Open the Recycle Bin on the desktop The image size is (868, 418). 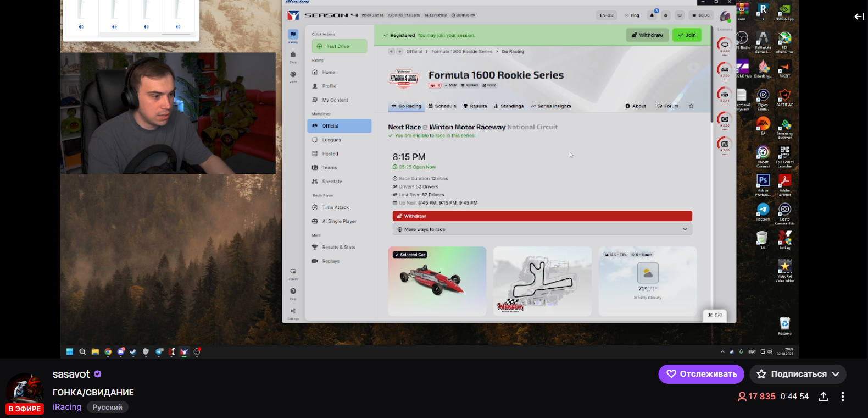pyautogui.click(x=785, y=325)
